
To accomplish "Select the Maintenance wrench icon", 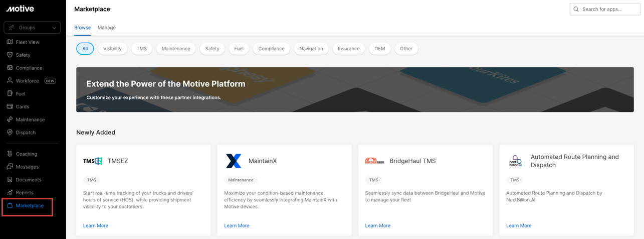I will 10,120.
